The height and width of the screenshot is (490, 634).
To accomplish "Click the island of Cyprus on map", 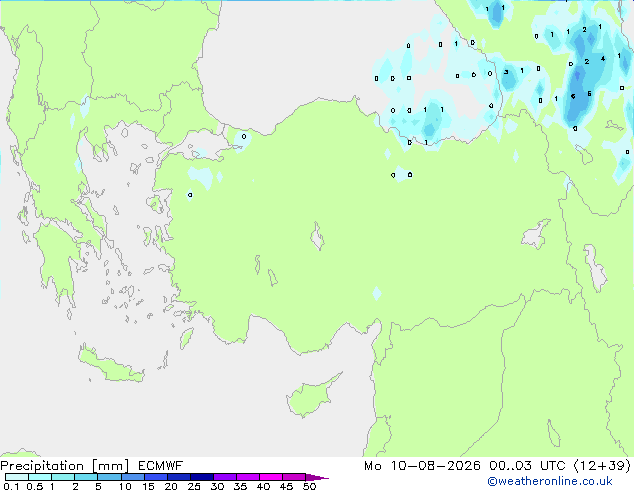I will pyautogui.click(x=311, y=397).
